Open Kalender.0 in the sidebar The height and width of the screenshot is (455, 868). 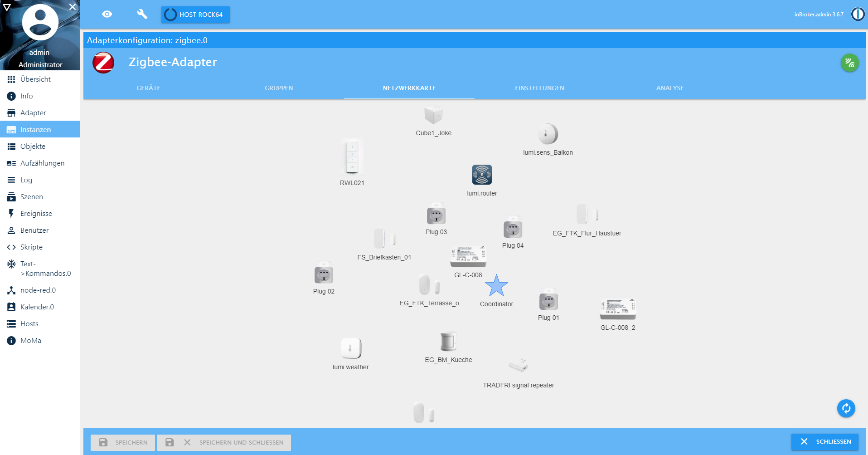40,307
